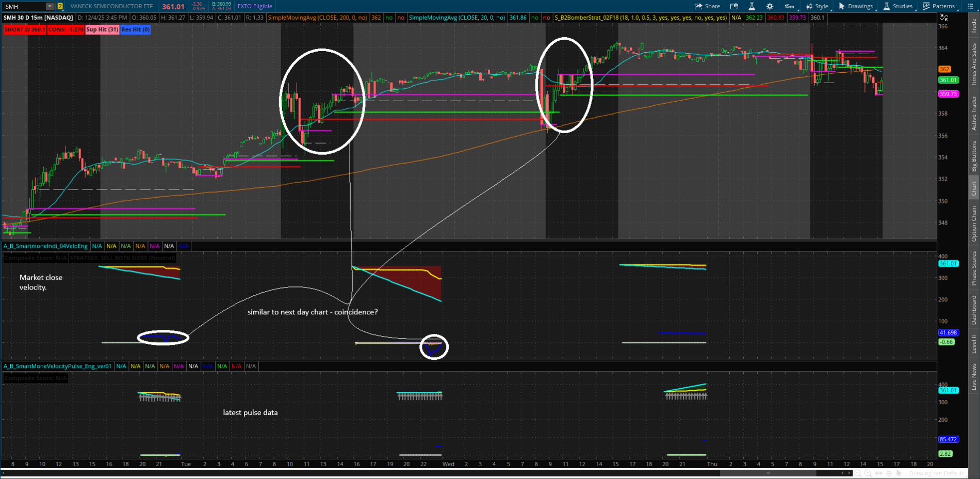Viewport: 980px width, 479px height.
Task: Open chart settings gear icon
Action: (770, 6)
